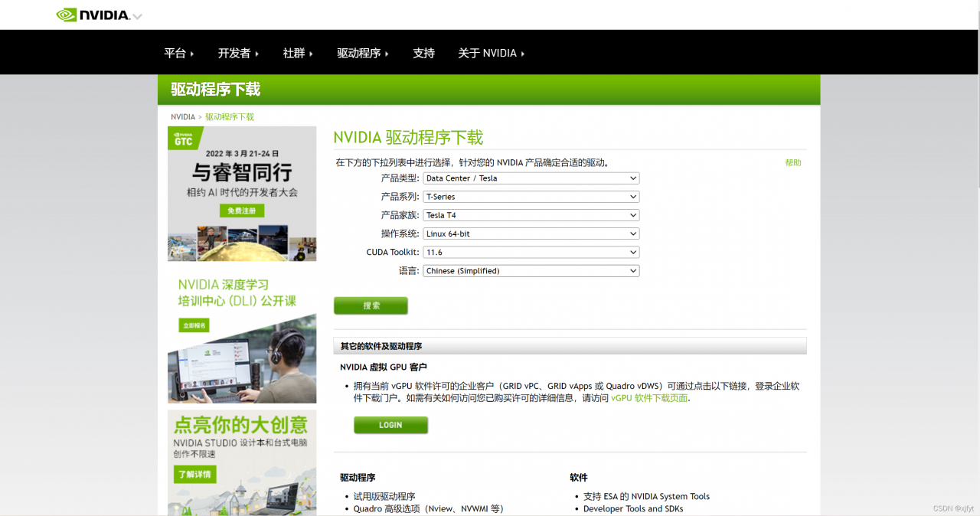Click the LOGIN button
The width and height of the screenshot is (980, 516).
tap(390, 425)
